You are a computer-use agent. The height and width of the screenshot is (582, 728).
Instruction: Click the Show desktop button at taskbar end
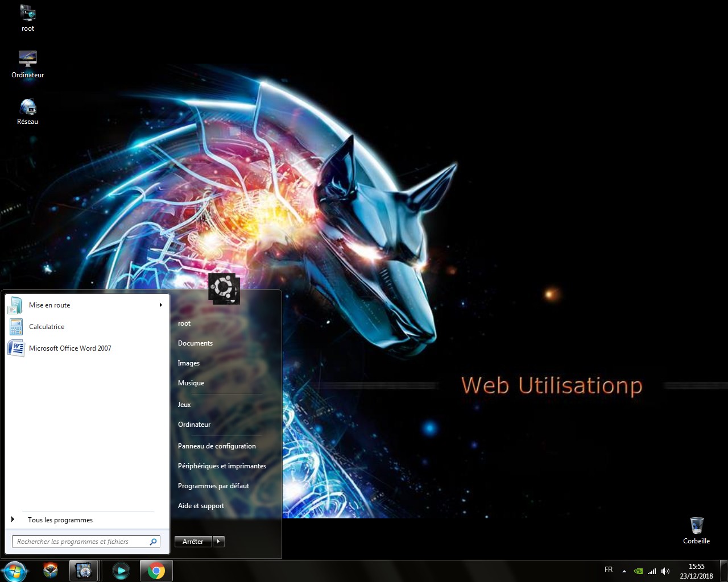[723, 571]
